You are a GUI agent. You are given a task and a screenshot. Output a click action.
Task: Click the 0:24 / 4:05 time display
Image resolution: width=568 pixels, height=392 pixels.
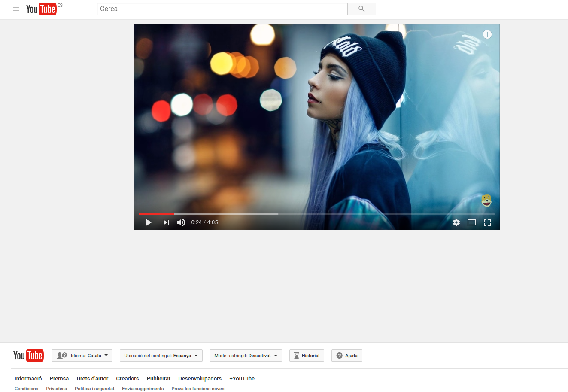(x=204, y=222)
